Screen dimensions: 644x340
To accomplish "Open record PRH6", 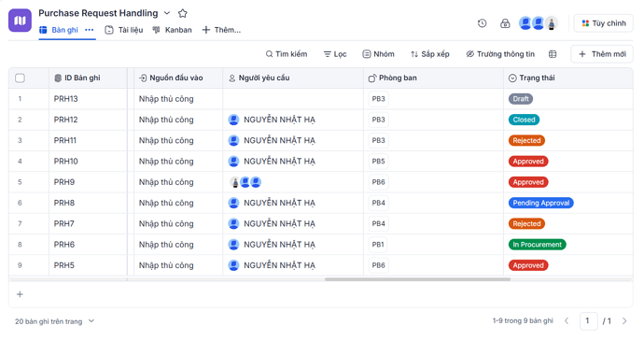I will pyautogui.click(x=64, y=245).
